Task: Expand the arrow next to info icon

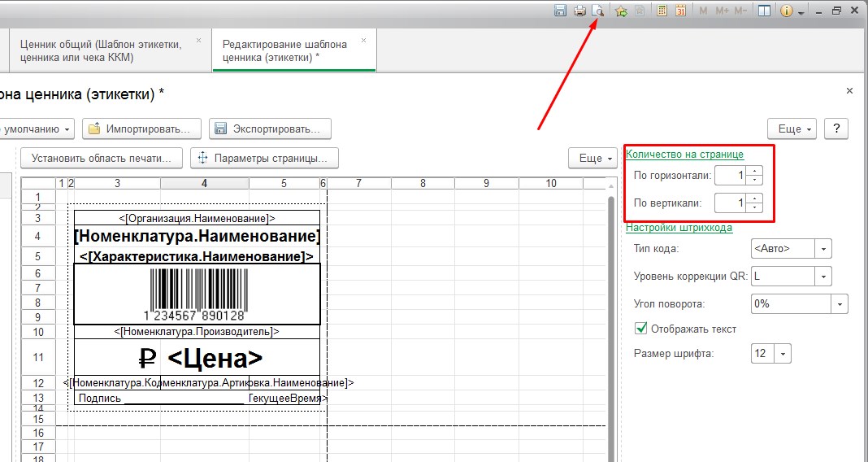Action: 801,12
